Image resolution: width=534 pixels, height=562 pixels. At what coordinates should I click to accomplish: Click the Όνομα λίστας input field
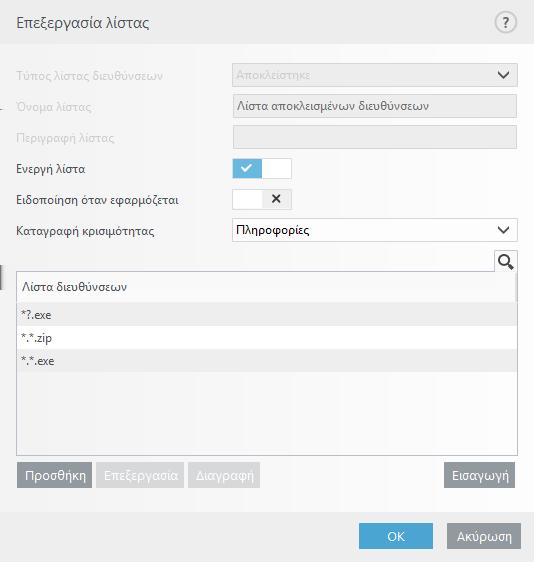[375, 106]
